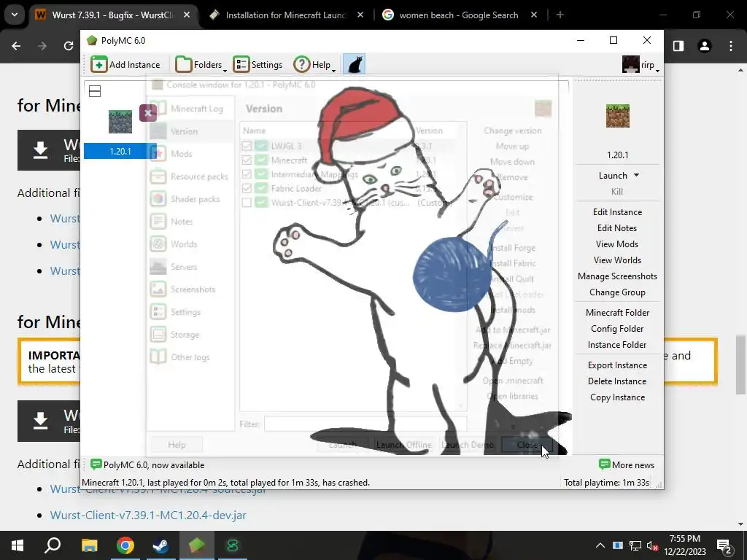
Task: Click View Mods
Action: coord(617,244)
